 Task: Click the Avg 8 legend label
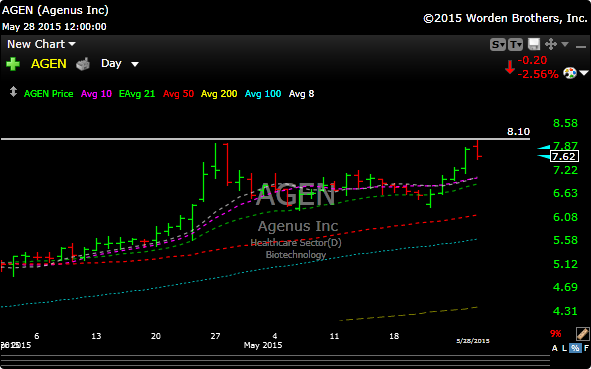pyautogui.click(x=301, y=94)
